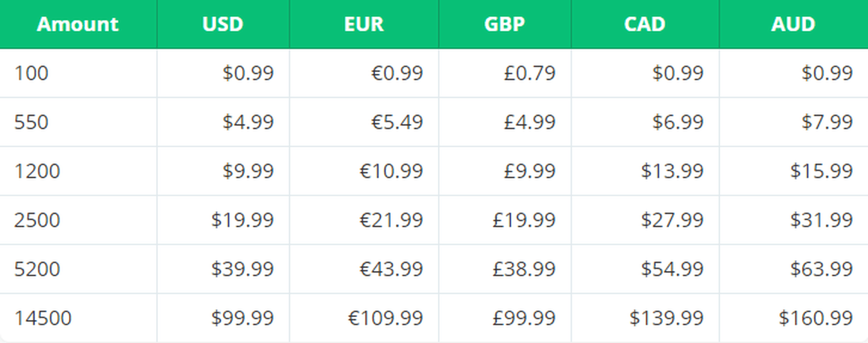Image resolution: width=868 pixels, height=343 pixels.
Task: Select the $31.99 AUD price
Action: (x=821, y=220)
